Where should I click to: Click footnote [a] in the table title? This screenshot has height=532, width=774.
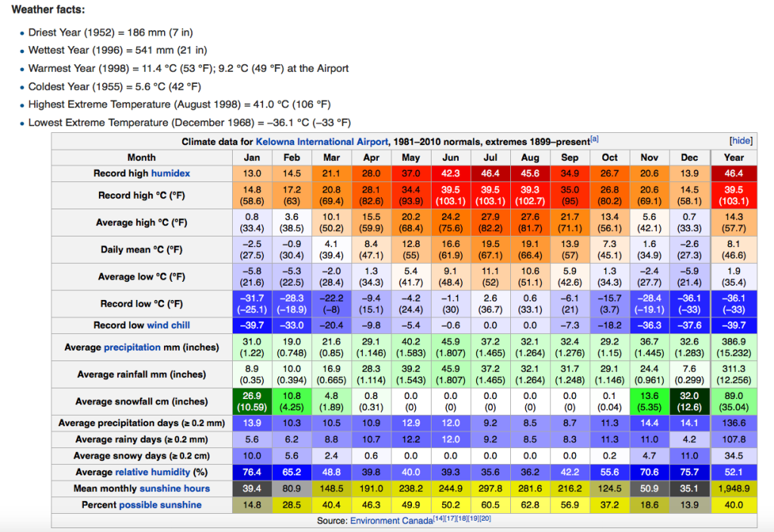[x=594, y=139]
